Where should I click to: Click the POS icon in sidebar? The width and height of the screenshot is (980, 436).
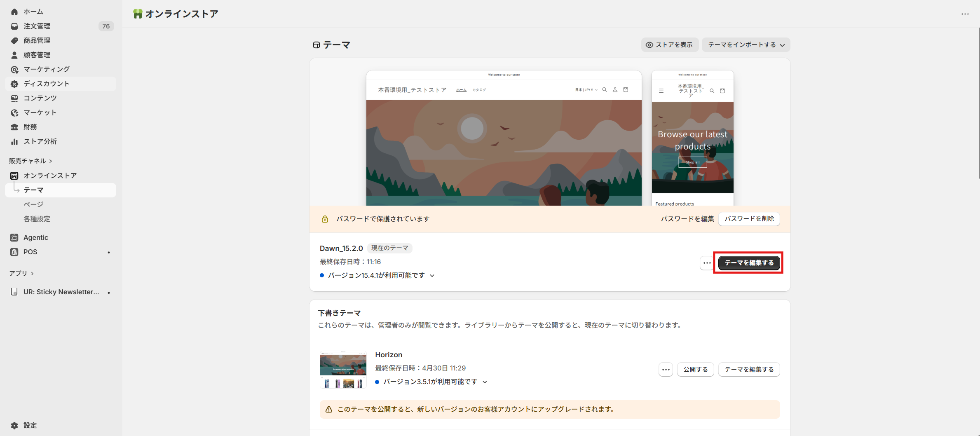(x=14, y=252)
